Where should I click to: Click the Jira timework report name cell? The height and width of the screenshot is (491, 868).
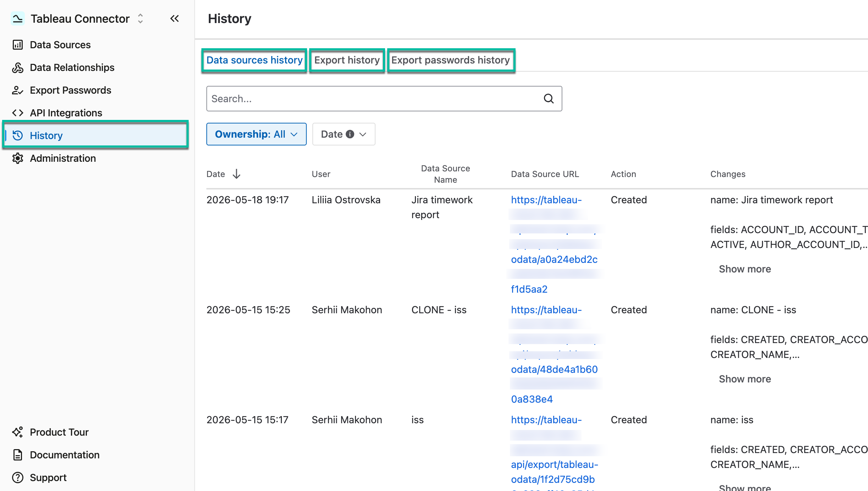(x=442, y=207)
